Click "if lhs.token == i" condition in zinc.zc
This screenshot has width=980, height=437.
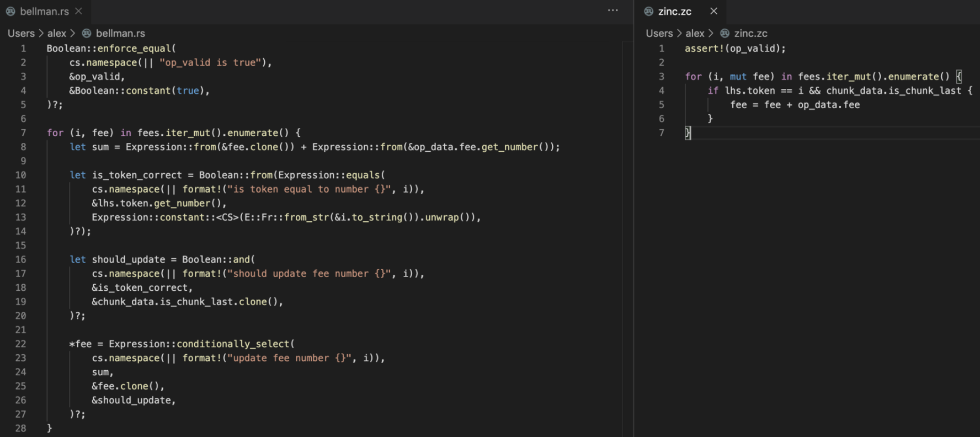pyautogui.click(x=755, y=90)
